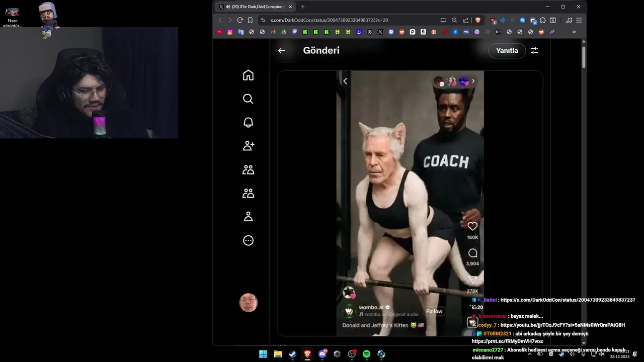Open the Brave music note playlist icon

click(x=569, y=20)
